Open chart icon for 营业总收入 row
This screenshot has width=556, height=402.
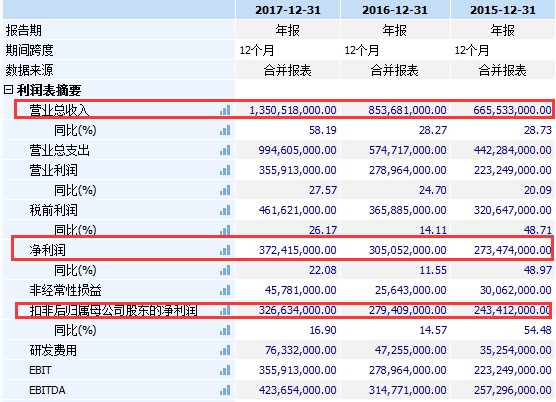point(225,110)
